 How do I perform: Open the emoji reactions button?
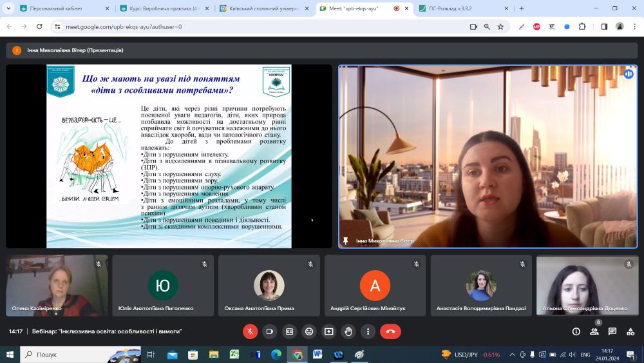pyautogui.click(x=309, y=331)
